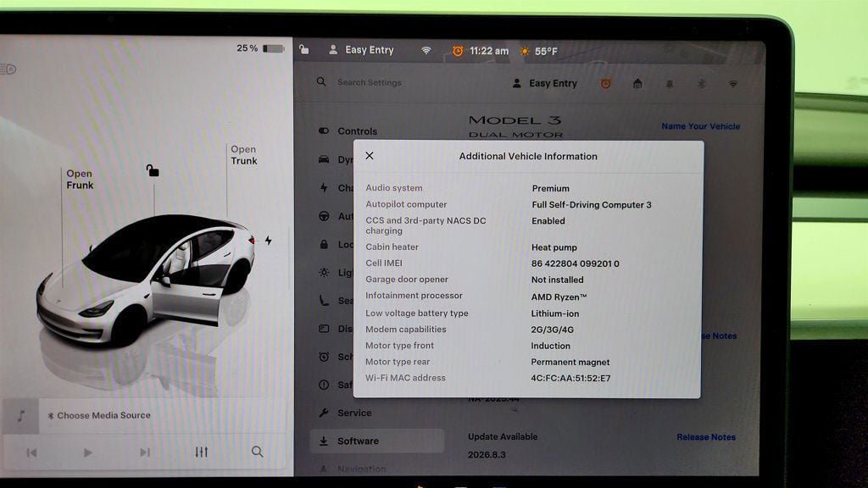Tap the Motor type rear Permanent magnet value

tap(570, 363)
